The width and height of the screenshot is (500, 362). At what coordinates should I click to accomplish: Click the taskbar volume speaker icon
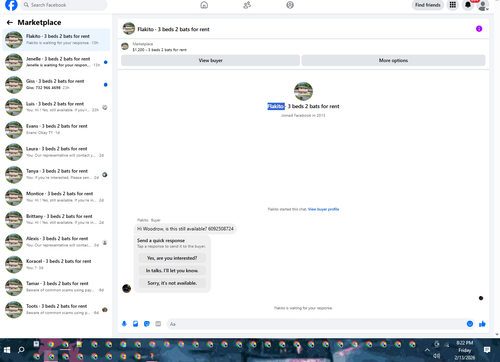437,356
